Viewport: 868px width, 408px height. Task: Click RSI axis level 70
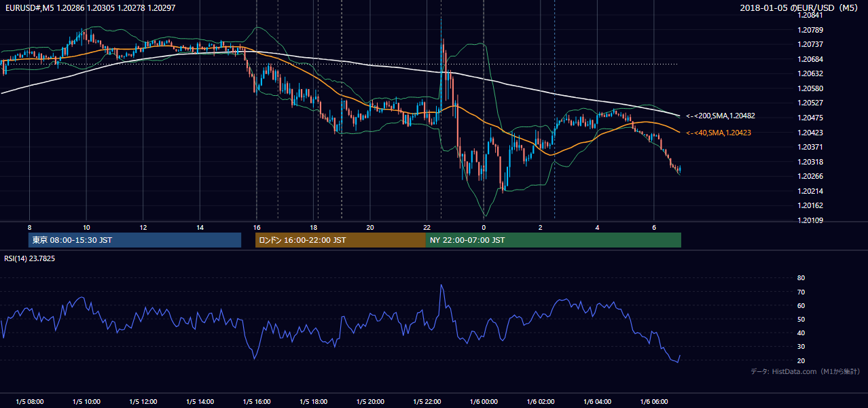pos(801,292)
